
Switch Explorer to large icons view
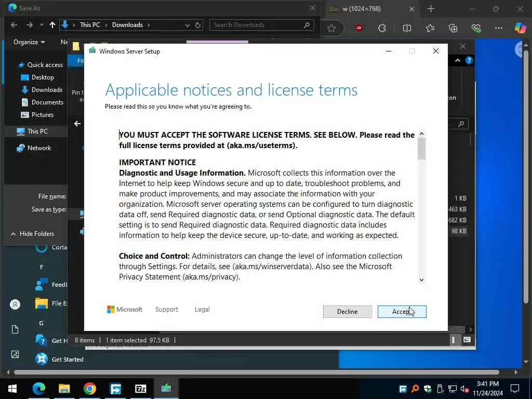[467, 340]
